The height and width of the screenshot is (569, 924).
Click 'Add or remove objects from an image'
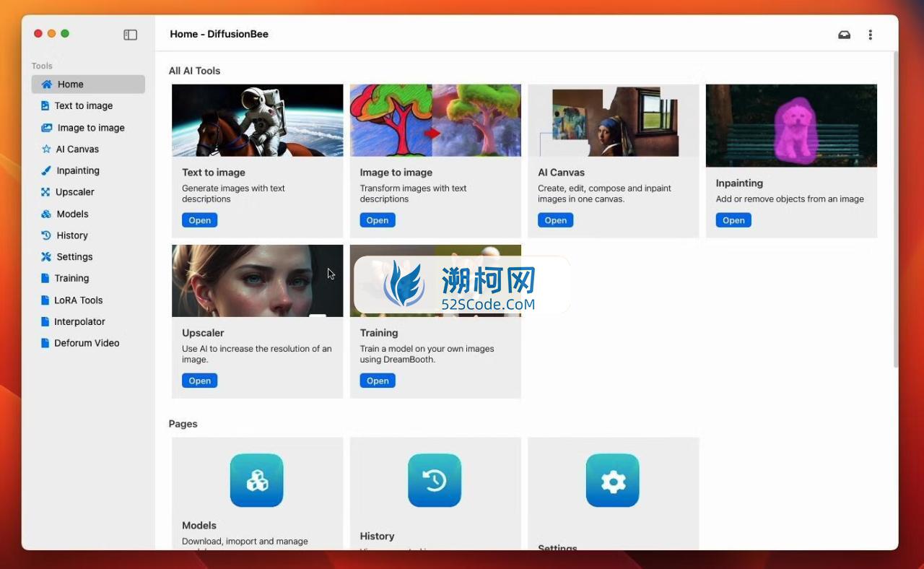(x=790, y=199)
